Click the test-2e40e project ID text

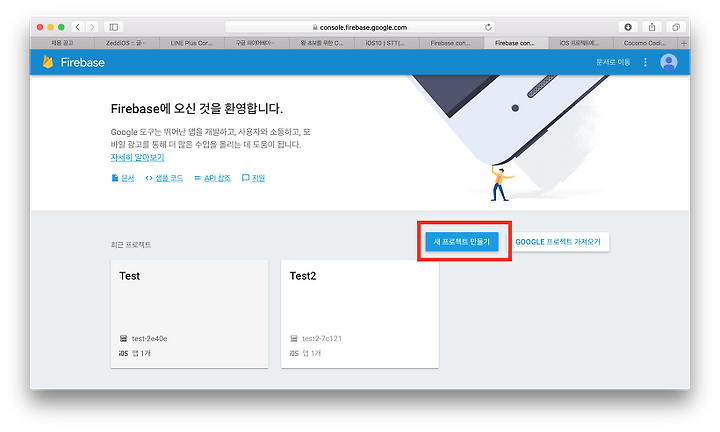[150, 338]
